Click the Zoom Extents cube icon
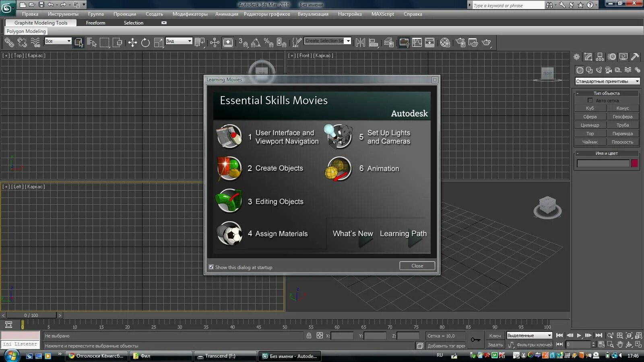The image size is (644, 362). [629, 335]
